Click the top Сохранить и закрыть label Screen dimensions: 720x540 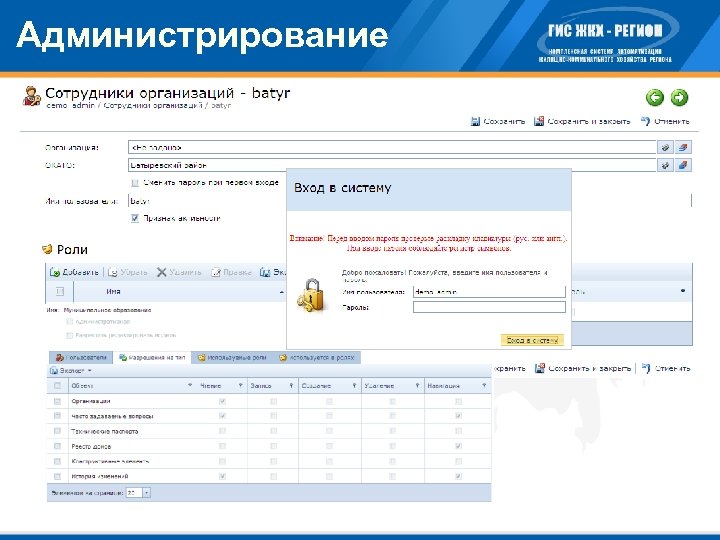[589, 121]
